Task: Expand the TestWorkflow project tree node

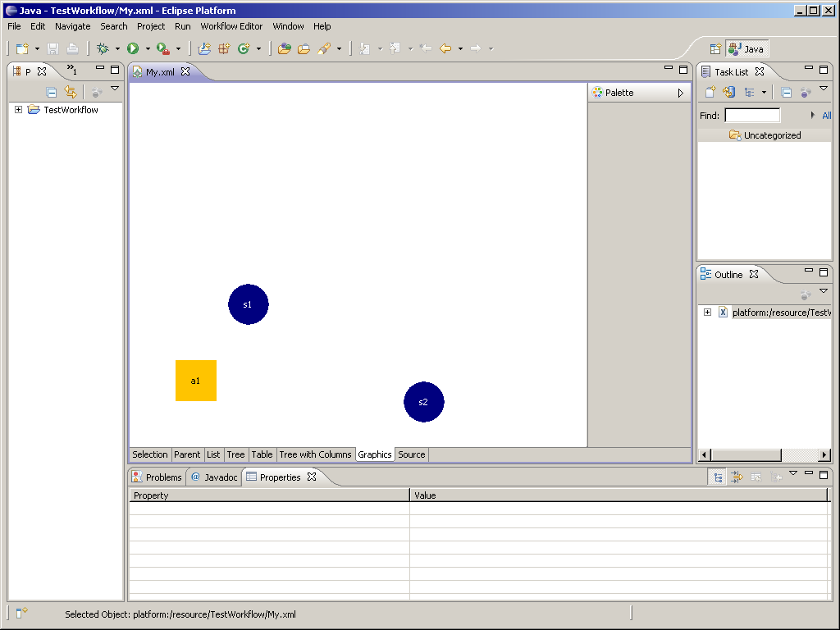Action: [x=19, y=110]
